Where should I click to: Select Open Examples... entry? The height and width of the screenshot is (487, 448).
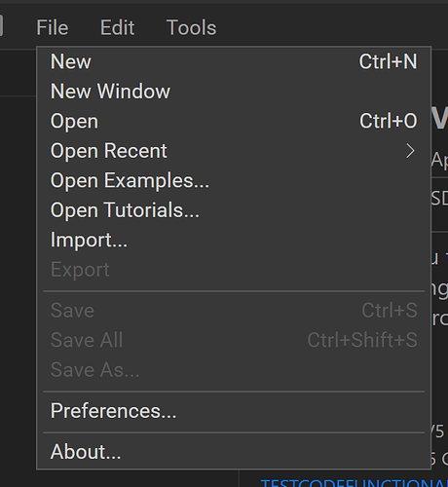tap(234, 180)
